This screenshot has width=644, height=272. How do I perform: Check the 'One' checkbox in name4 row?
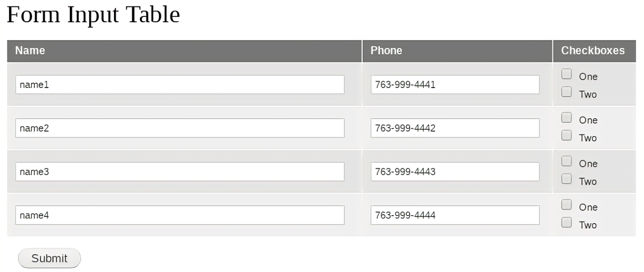coord(567,205)
